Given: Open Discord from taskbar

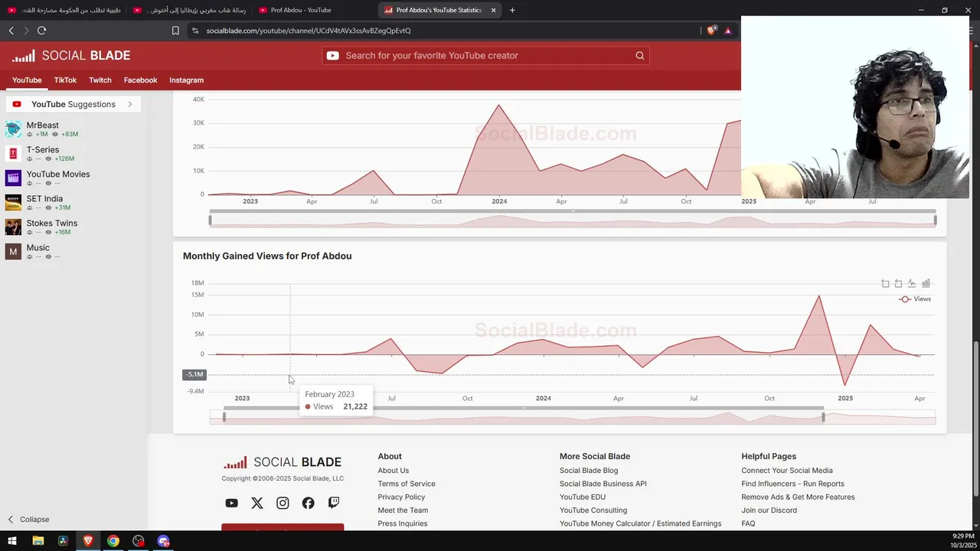Looking at the screenshot, I should [163, 541].
